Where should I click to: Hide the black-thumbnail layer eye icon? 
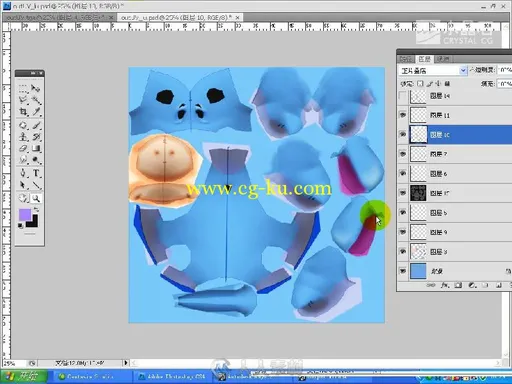tap(403, 193)
